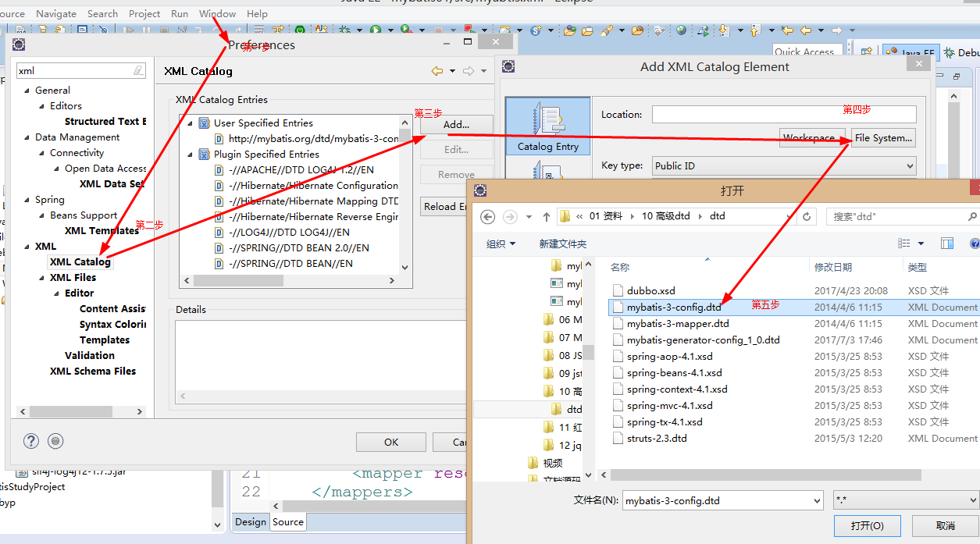
Task: Open the *.* file type dropdown
Action: pos(907,500)
